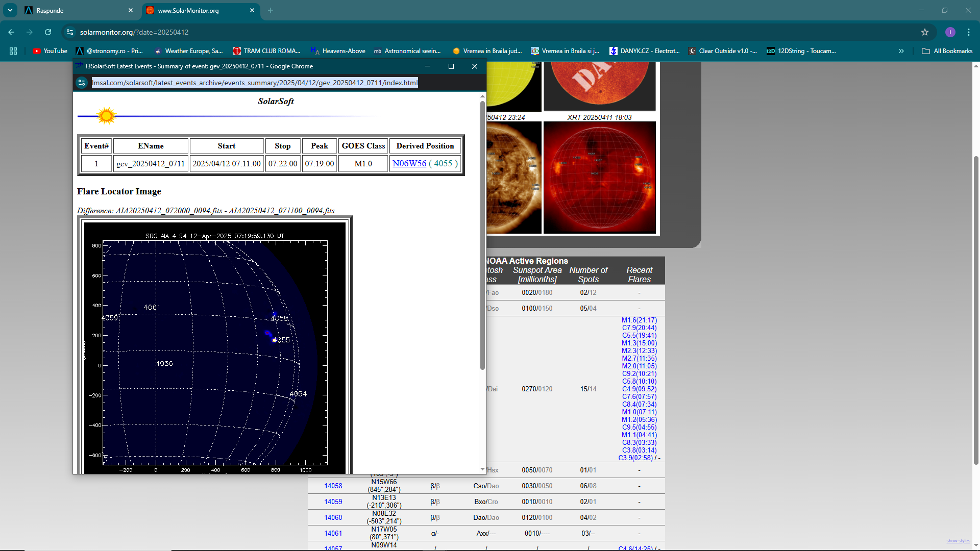The width and height of the screenshot is (980, 551).
Task: Open the XRT 20250411 18:03 solar image
Action: pos(600,178)
